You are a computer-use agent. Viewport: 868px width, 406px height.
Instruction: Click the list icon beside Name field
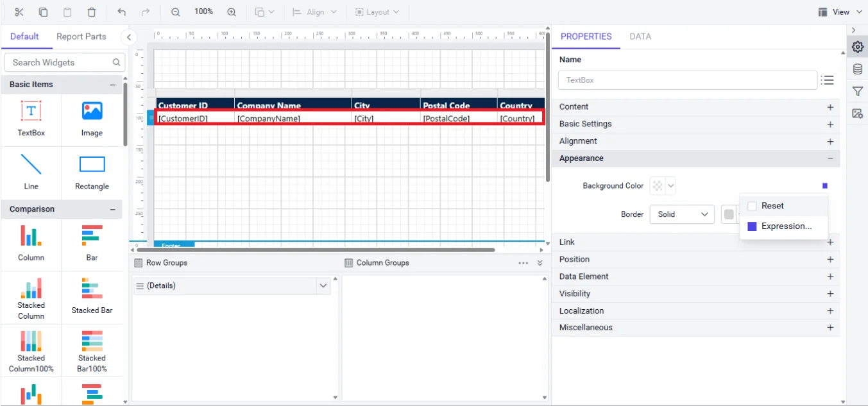(828, 80)
